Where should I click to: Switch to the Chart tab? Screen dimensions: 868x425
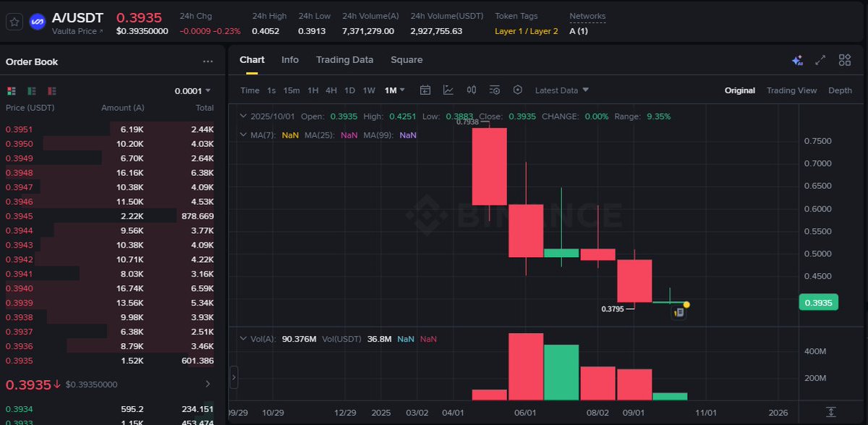click(252, 59)
